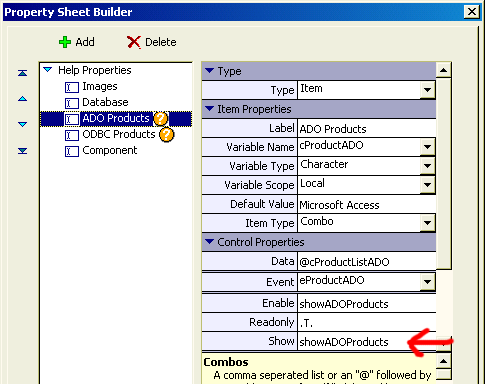Click property grid scrollbar up arrow

[x=444, y=70]
